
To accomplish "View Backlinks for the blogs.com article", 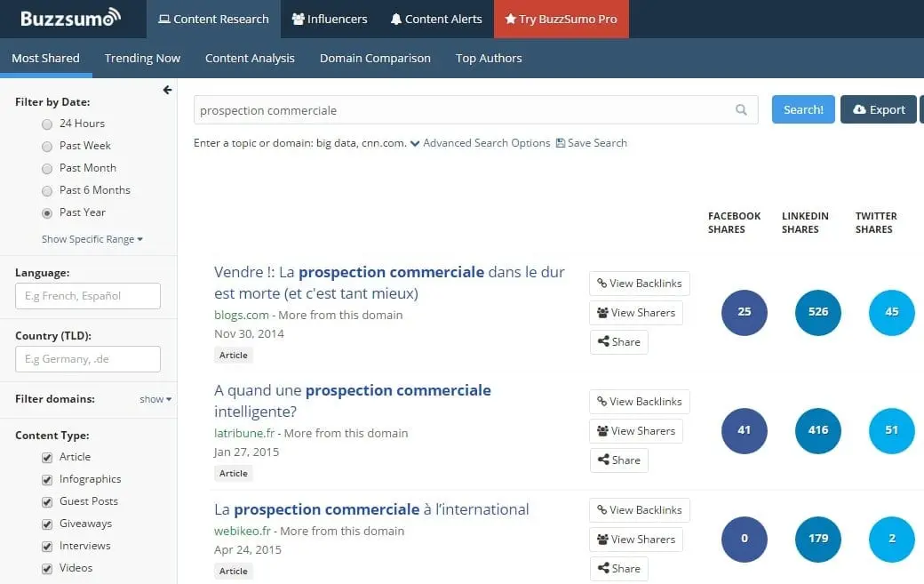I will pyautogui.click(x=640, y=284).
